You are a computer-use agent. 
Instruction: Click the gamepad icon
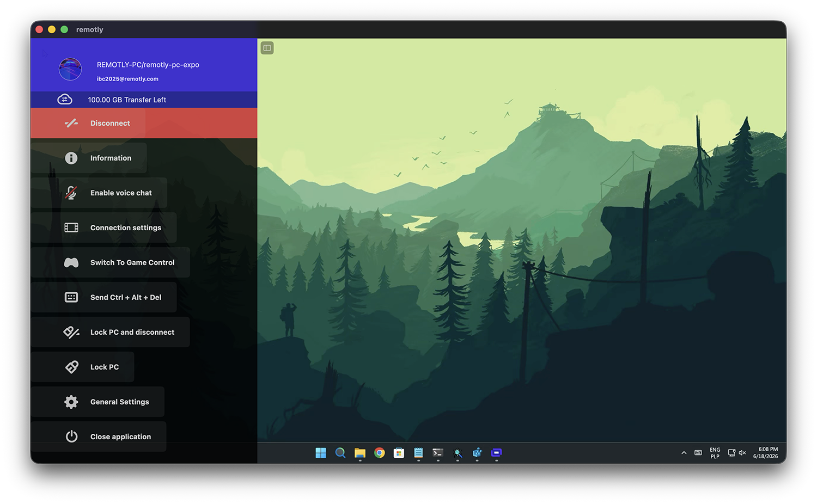pyautogui.click(x=71, y=262)
